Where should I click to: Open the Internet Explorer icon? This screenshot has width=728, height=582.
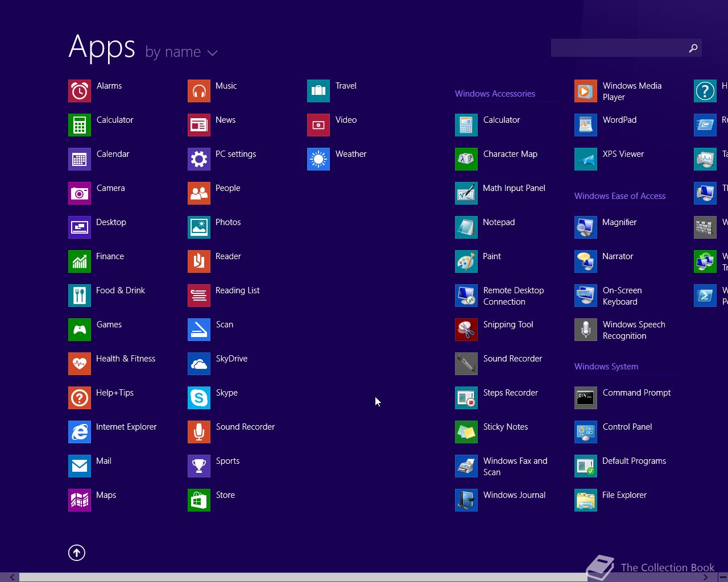80,432
